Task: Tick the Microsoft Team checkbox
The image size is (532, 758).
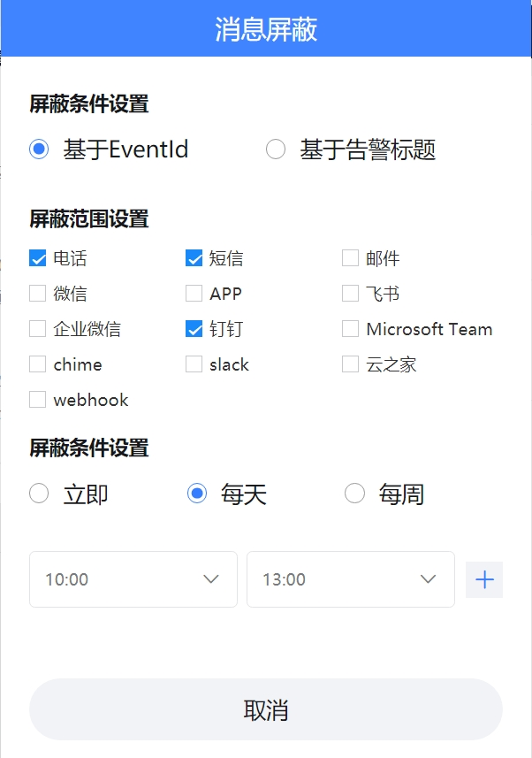Action: click(x=350, y=329)
